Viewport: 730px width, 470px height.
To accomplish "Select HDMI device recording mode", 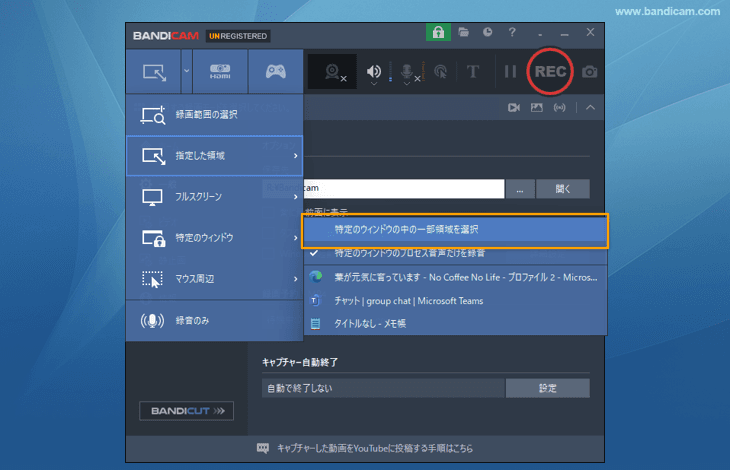I will (220, 72).
